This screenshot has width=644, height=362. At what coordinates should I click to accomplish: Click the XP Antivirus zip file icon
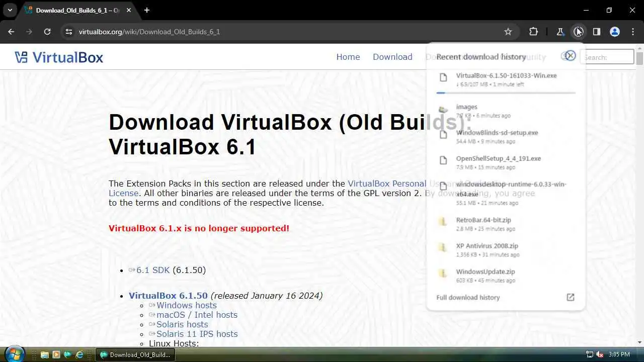tap(443, 247)
